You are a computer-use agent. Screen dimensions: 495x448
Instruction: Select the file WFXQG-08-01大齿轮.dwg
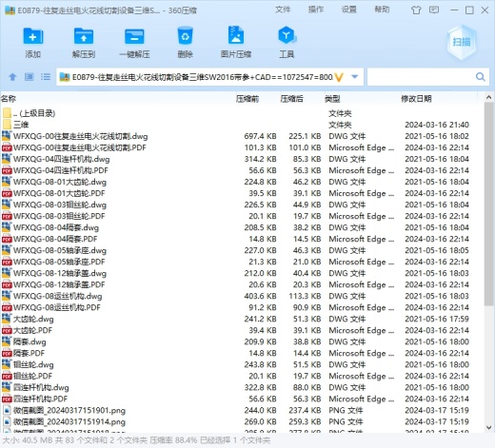[x=60, y=182]
